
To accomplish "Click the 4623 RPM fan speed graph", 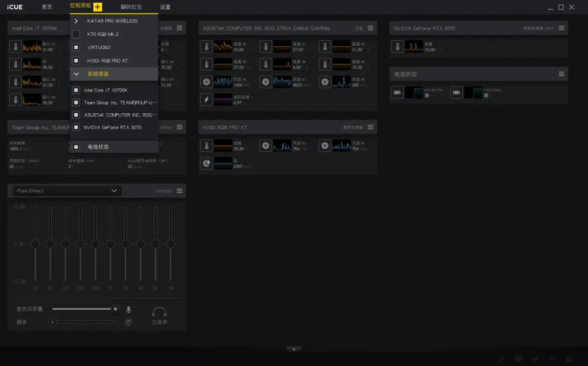I will click(x=282, y=82).
